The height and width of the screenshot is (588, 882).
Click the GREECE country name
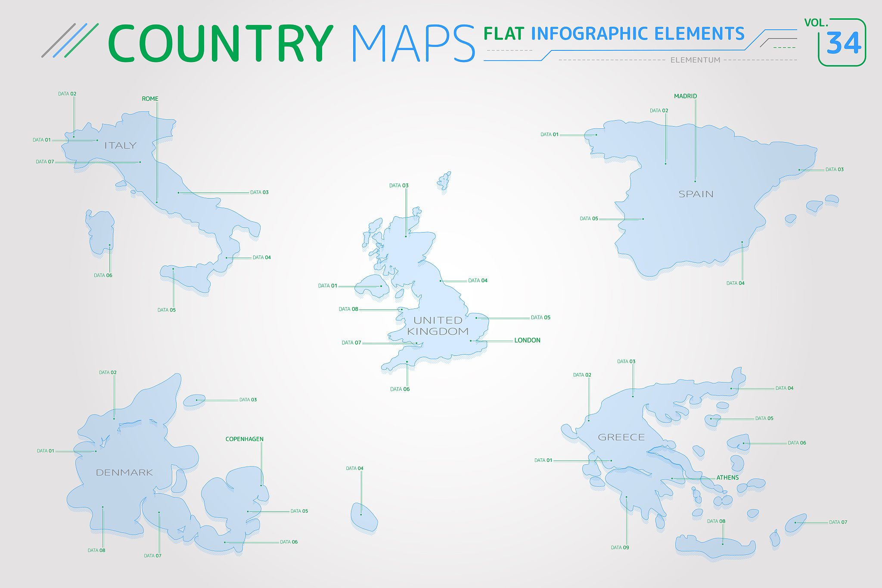pos(621,438)
